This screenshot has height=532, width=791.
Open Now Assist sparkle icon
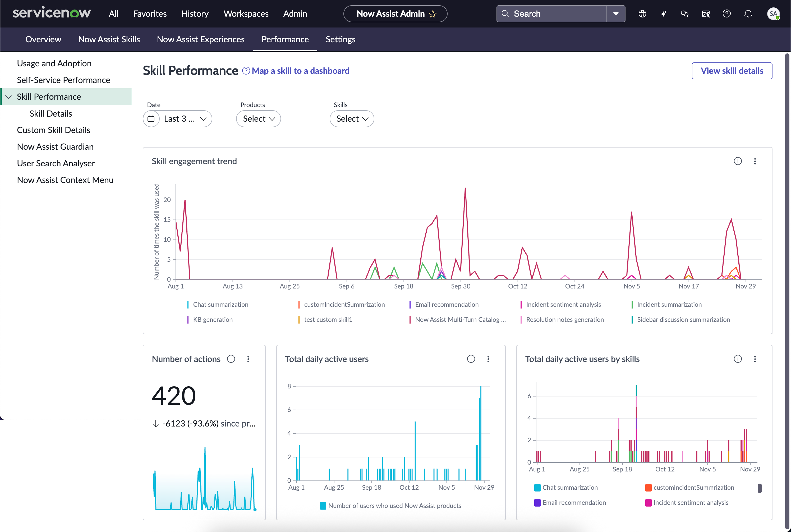pos(664,13)
